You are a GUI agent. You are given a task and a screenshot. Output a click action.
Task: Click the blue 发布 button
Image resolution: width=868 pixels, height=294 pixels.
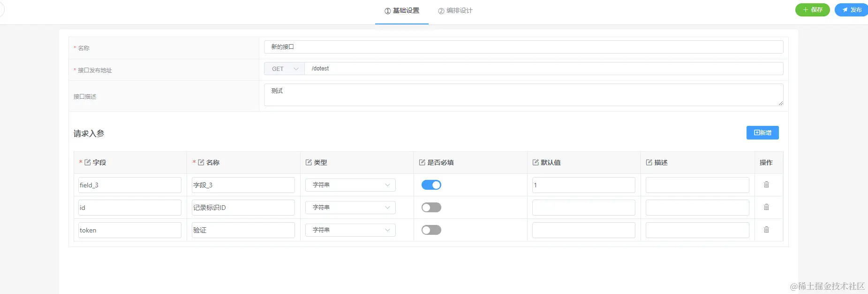click(x=852, y=10)
